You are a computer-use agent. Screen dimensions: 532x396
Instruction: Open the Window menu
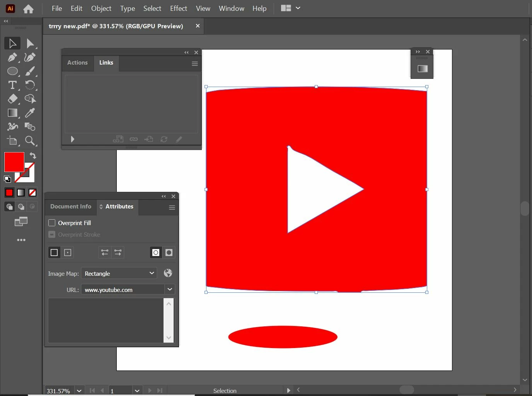(232, 8)
